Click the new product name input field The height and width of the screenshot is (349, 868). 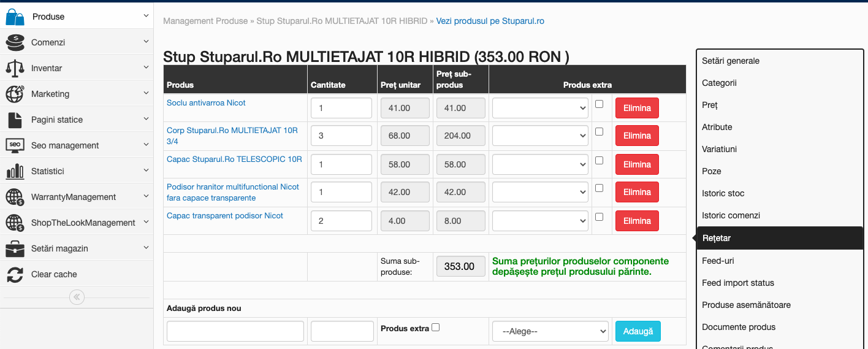(x=235, y=331)
